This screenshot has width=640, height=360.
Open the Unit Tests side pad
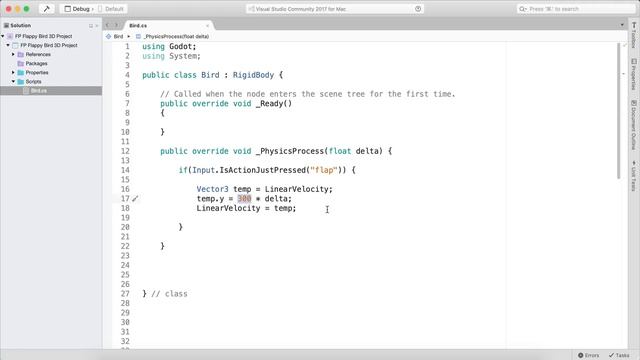633,176
